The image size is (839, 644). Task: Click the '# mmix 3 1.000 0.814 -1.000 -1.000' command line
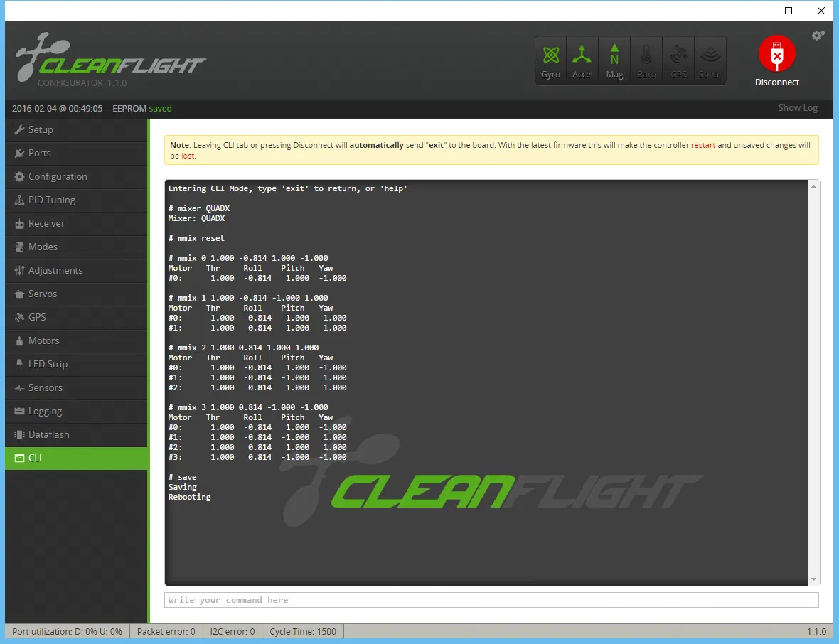pos(248,407)
